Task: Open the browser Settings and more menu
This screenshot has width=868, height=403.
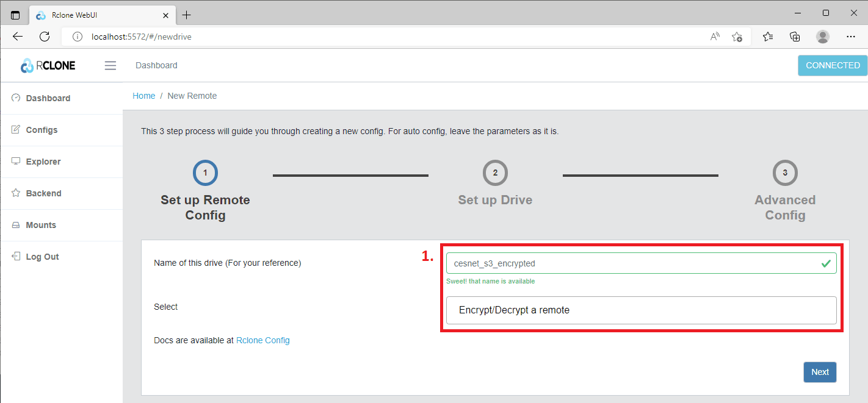Action: tap(850, 37)
